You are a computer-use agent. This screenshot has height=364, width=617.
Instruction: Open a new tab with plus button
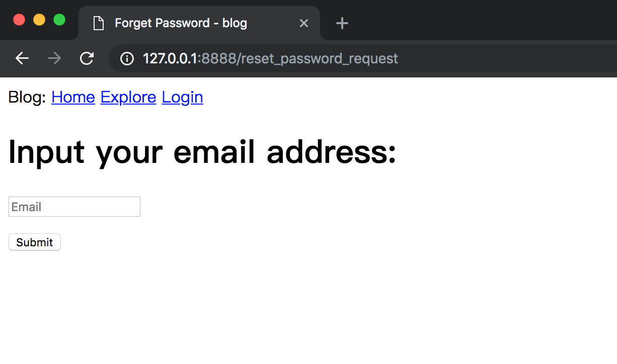coord(342,23)
